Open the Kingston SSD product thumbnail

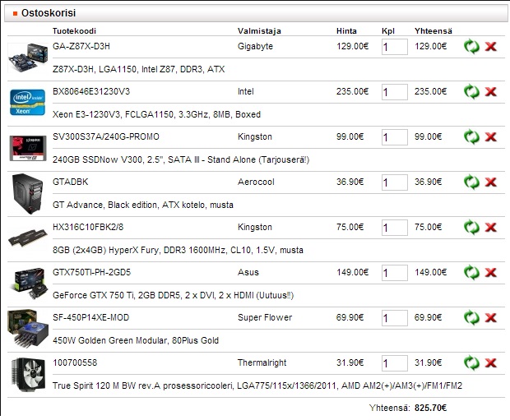(28, 148)
